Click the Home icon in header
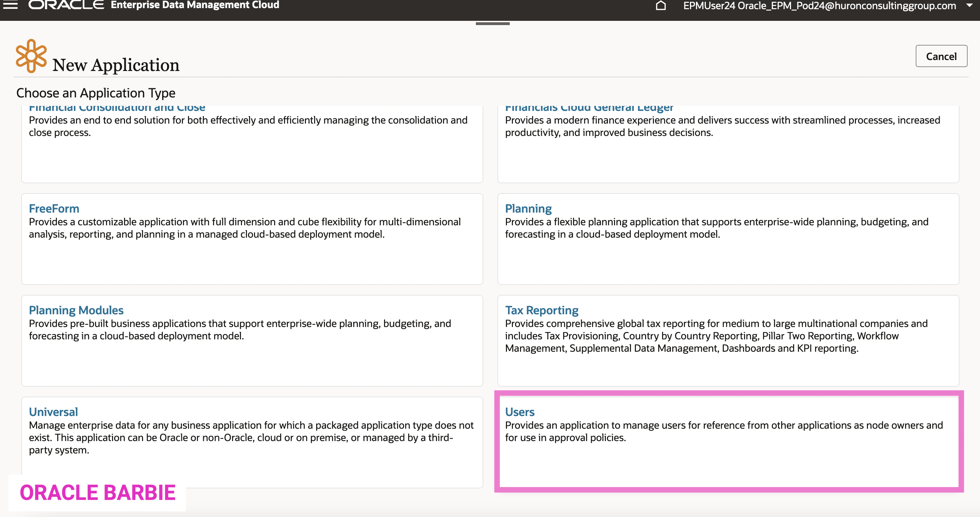The width and height of the screenshot is (980, 517). point(661,6)
